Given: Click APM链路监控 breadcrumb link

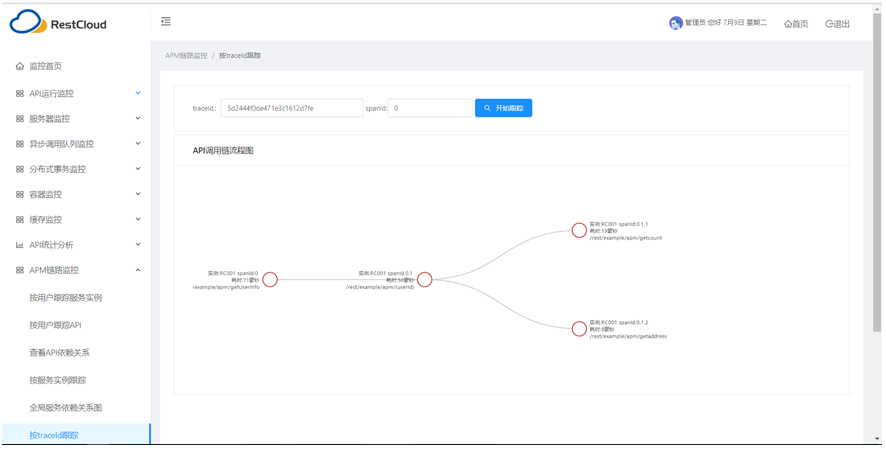Looking at the screenshot, I should click(186, 56).
